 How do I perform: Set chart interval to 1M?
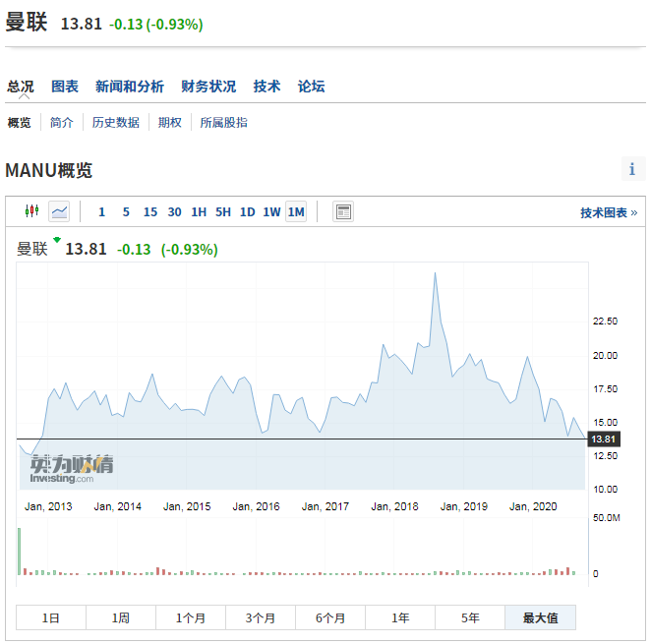[x=296, y=211]
